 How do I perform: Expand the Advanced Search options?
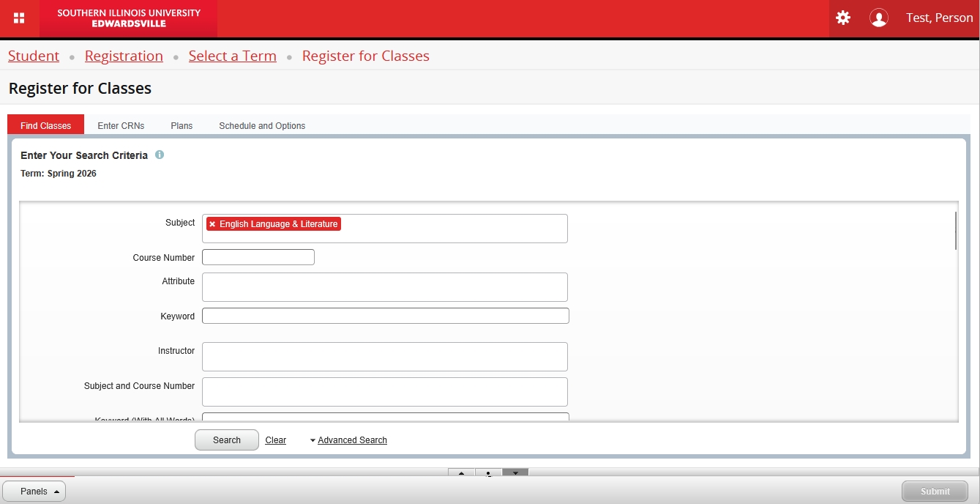pyautogui.click(x=351, y=440)
